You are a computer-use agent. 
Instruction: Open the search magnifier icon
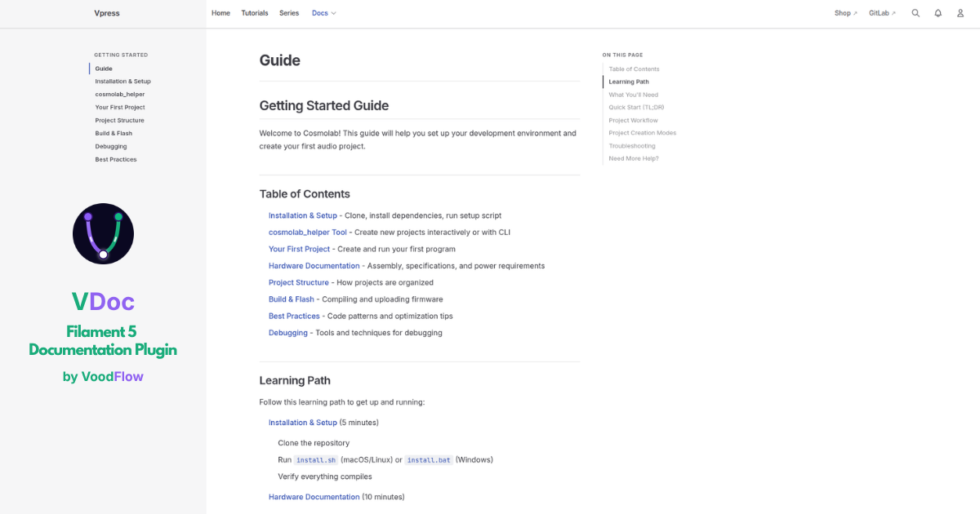(915, 13)
